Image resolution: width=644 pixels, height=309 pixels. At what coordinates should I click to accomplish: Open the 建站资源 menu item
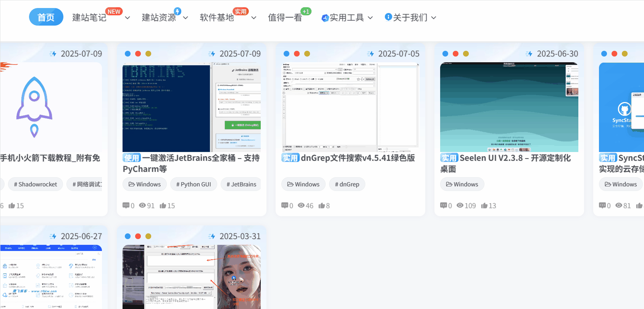click(159, 18)
